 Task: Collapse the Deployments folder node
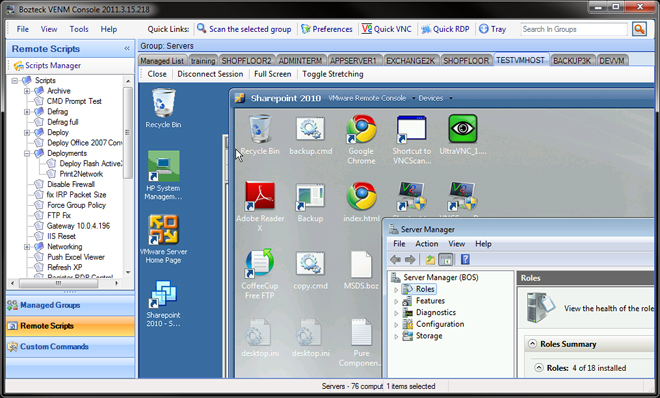[x=27, y=153]
